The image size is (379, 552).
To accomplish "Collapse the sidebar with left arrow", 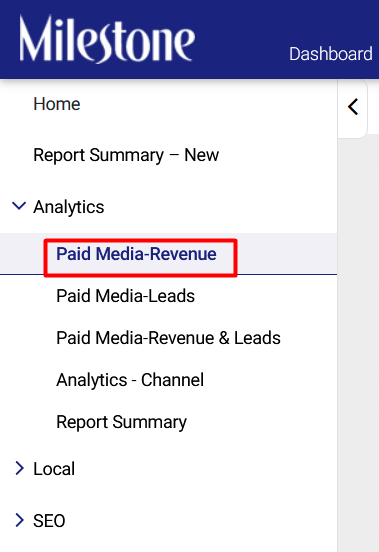I will 353,107.
